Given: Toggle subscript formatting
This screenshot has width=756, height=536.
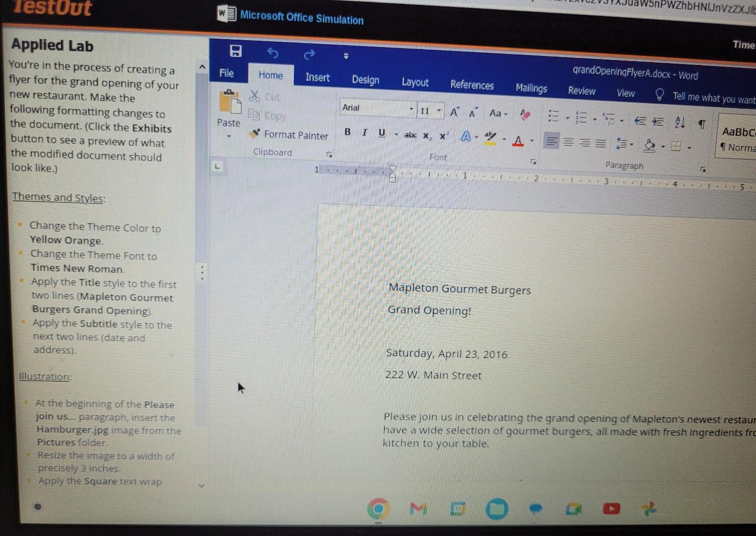Looking at the screenshot, I should click(x=425, y=136).
